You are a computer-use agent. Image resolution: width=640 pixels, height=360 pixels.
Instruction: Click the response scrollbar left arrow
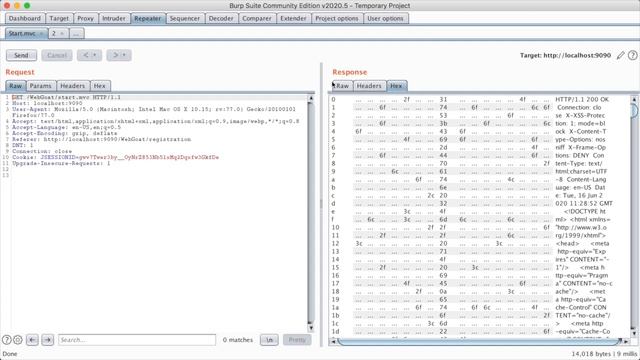(x=333, y=341)
